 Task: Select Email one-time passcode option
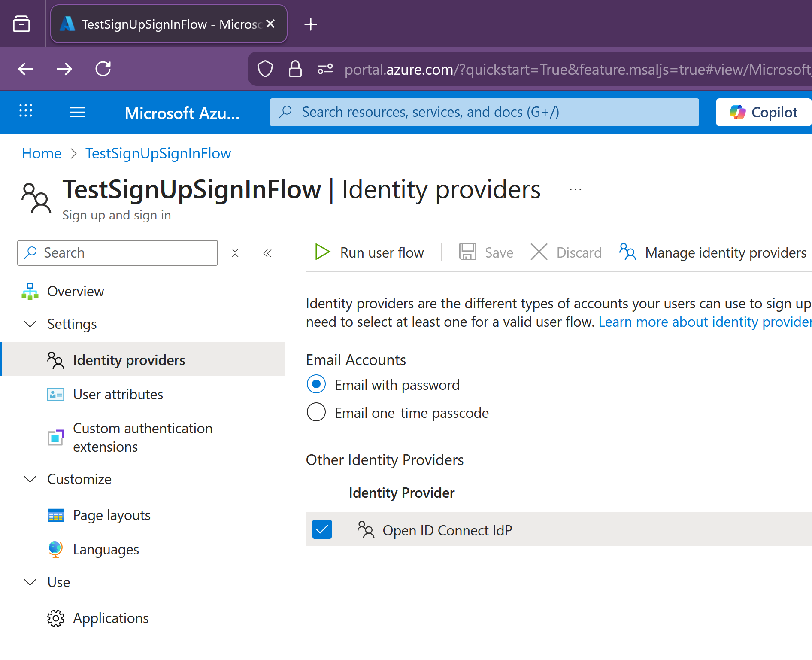point(316,412)
